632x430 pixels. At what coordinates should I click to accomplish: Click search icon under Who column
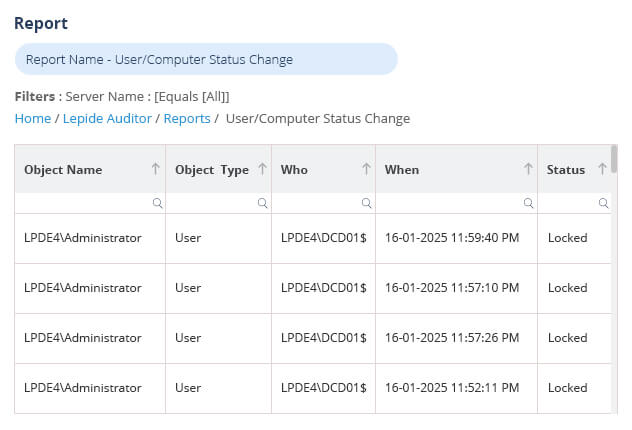(366, 203)
